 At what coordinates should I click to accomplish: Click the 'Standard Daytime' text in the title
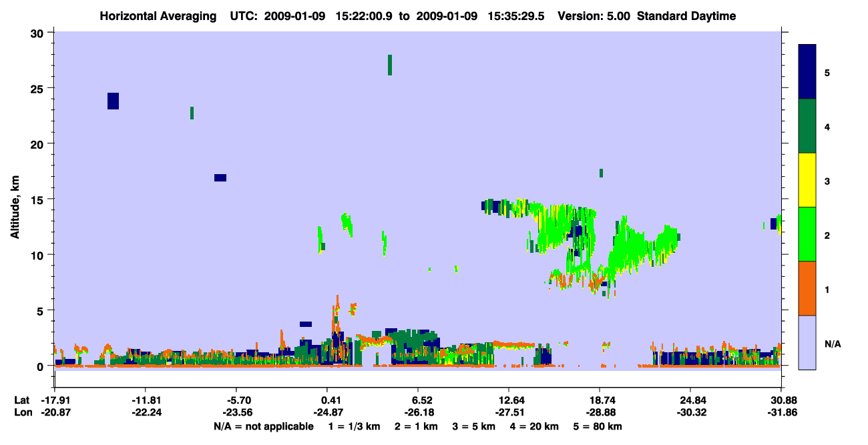coord(686,16)
